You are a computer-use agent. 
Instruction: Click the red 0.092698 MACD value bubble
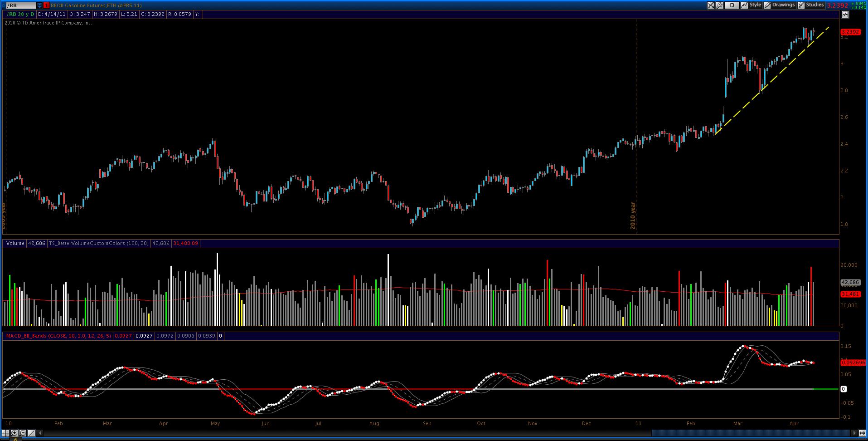853,363
